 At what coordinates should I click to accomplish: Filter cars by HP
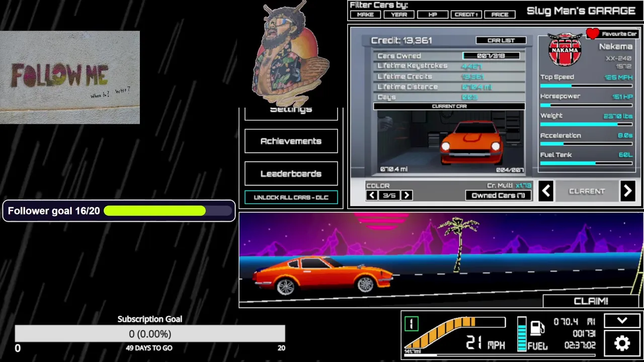(433, 15)
